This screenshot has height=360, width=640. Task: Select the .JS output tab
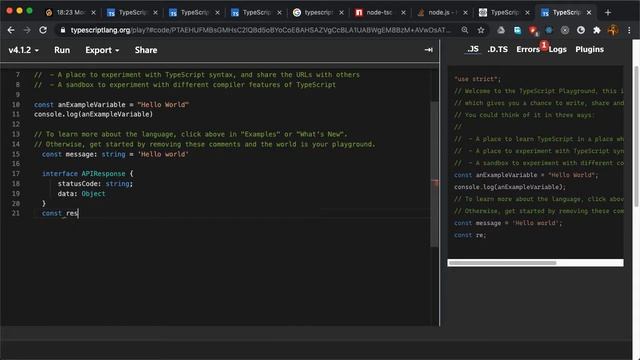[x=473, y=49]
